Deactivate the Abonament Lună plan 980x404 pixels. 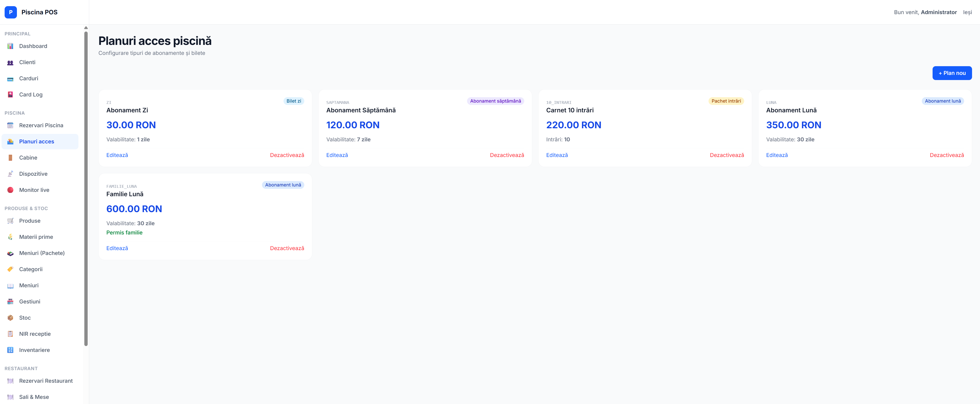tap(946, 155)
